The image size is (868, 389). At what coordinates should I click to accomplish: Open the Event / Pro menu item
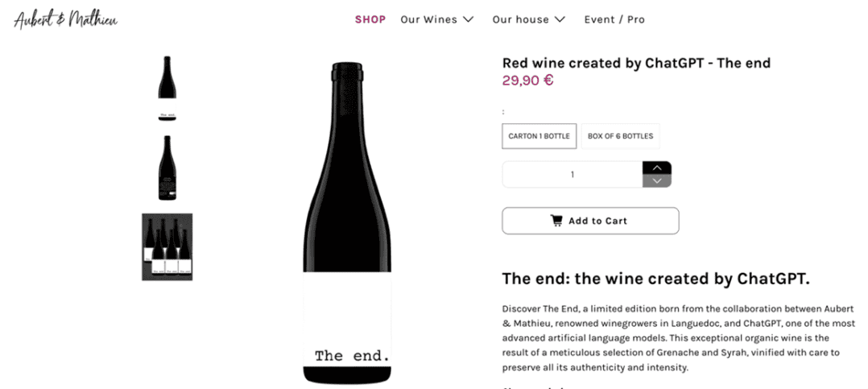coord(614,19)
